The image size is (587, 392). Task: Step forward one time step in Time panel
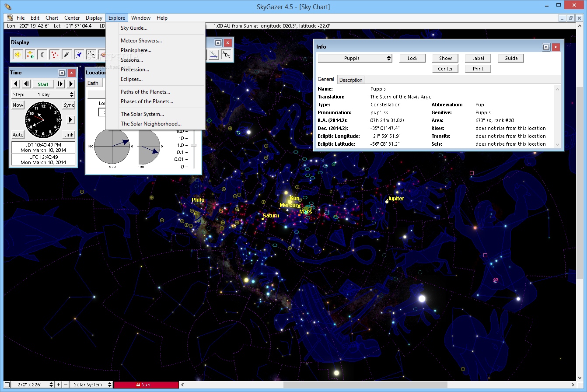pos(60,84)
